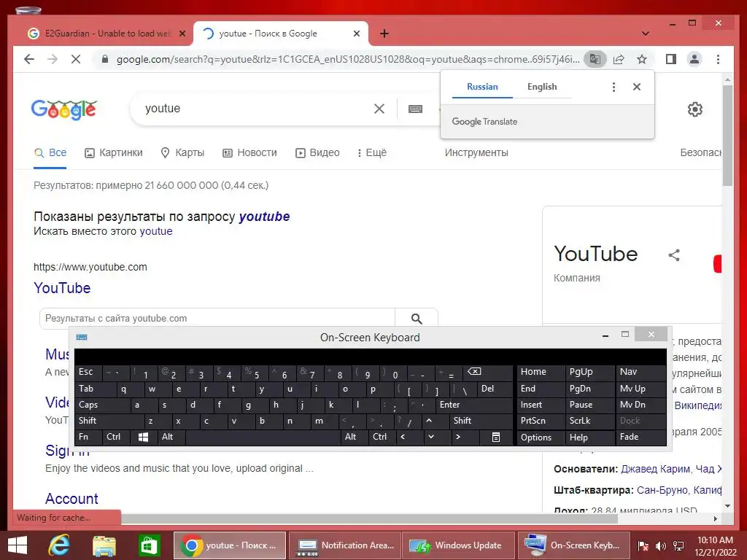Toggle ScrLk on On-Screen Keyboard
The width and height of the screenshot is (747, 560).
(589, 421)
